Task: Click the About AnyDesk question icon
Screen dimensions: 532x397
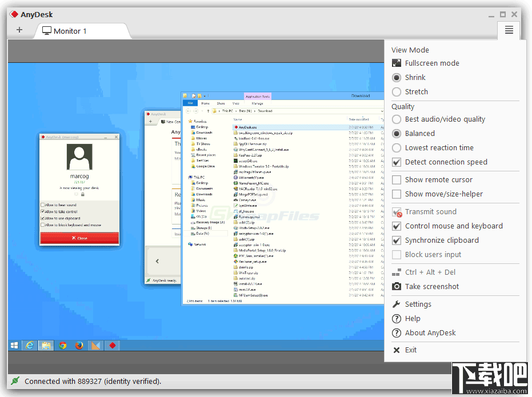Action: (397, 333)
